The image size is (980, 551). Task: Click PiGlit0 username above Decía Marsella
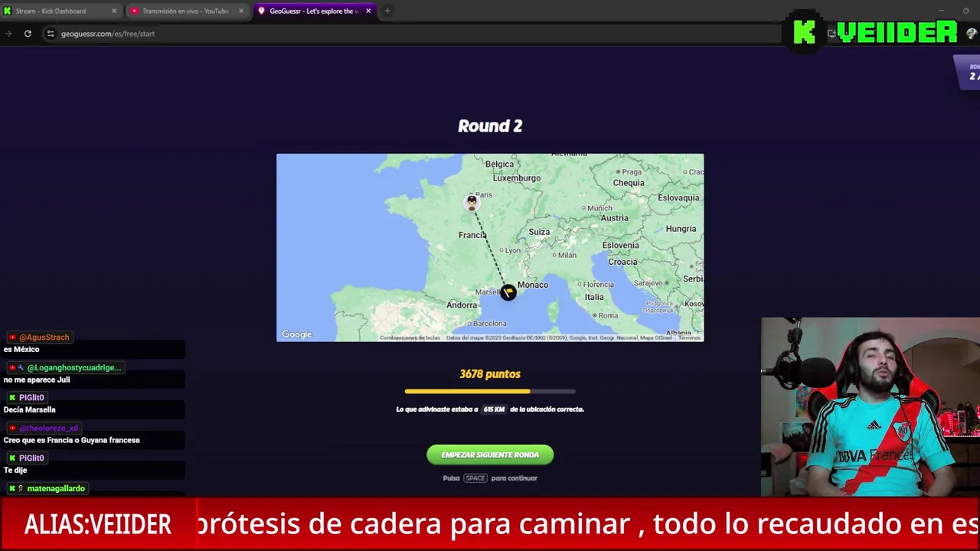(x=31, y=397)
